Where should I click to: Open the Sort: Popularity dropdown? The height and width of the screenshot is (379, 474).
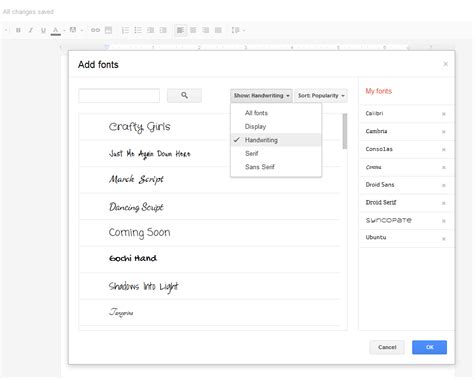(321, 96)
